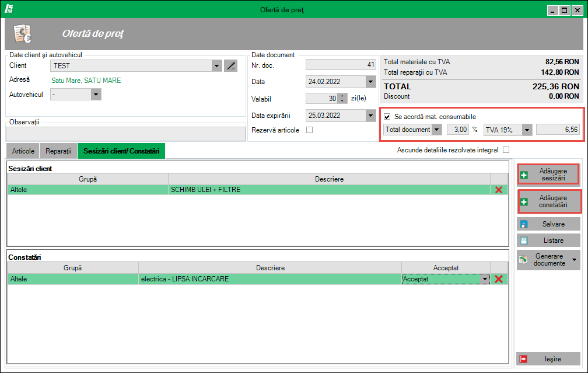Click the Discount value 0,00 RON
This screenshot has width=588, height=373.
564,96
